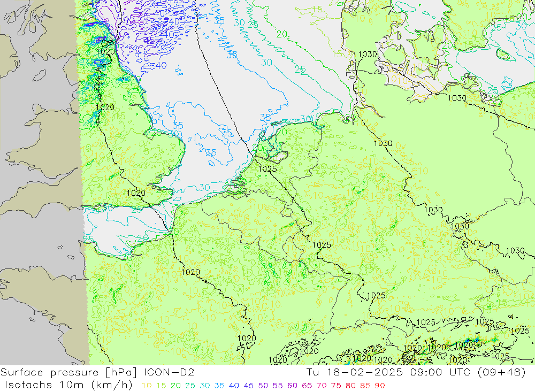Select the 35 value in the isotach legend
This screenshot has width=535, height=392.
219,386
